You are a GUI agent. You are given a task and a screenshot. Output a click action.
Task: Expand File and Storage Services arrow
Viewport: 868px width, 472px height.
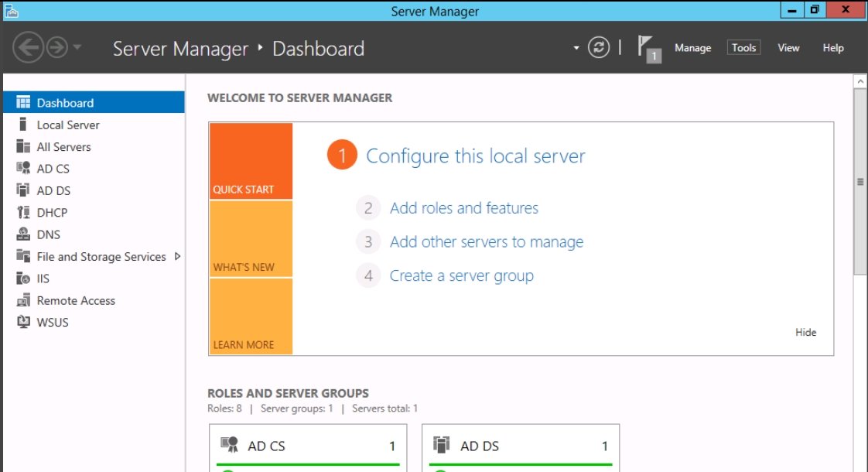point(178,256)
